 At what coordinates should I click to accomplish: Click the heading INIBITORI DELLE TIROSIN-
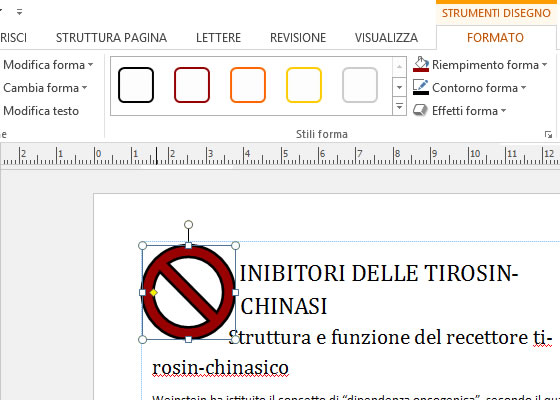tap(379, 274)
